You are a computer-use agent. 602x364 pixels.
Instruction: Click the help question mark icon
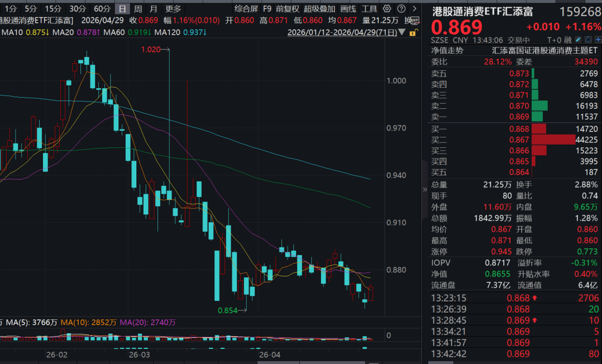400,9
